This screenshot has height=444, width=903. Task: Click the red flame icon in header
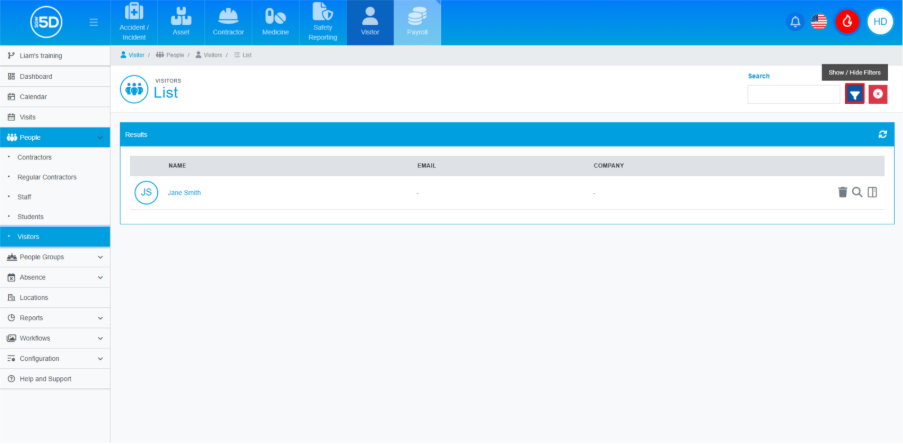847,22
